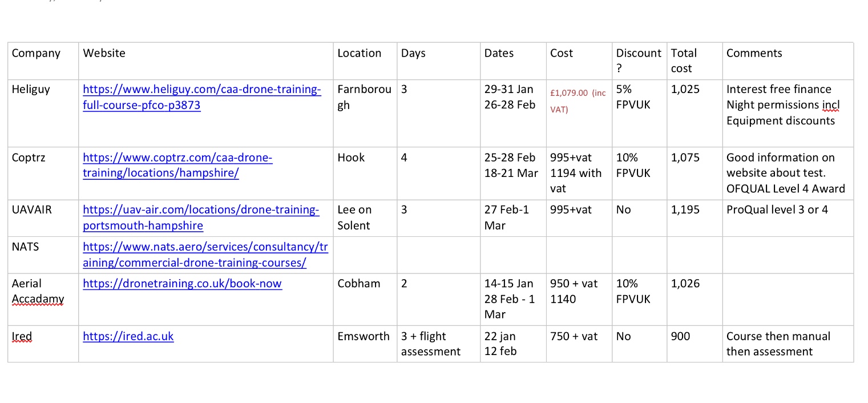Click the 950 + vat 1140 cost cell
The height and width of the screenshot is (403, 868).
pos(579,299)
